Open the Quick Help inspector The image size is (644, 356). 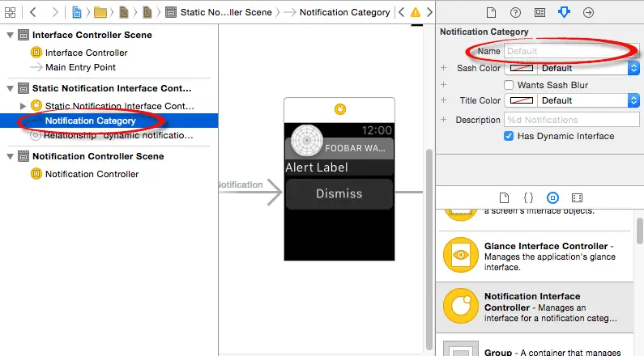point(515,13)
